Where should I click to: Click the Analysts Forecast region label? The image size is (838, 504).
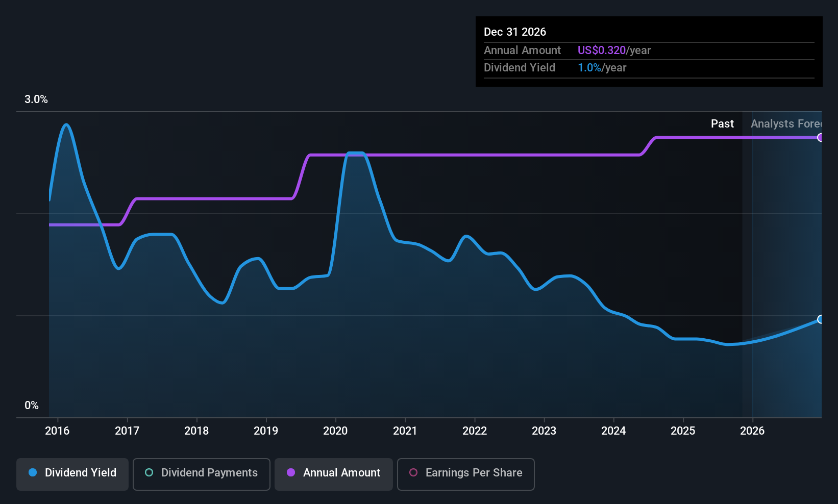(x=786, y=123)
